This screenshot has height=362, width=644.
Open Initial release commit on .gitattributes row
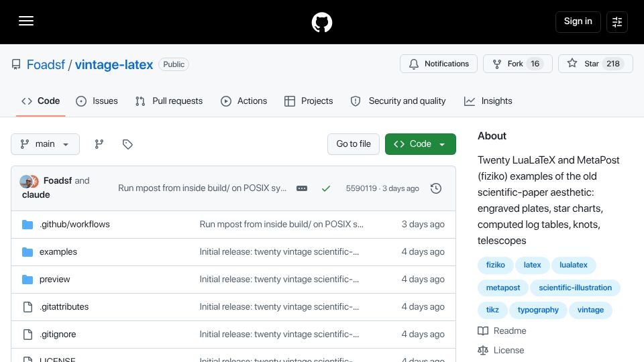pyautogui.click(x=279, y=306)
